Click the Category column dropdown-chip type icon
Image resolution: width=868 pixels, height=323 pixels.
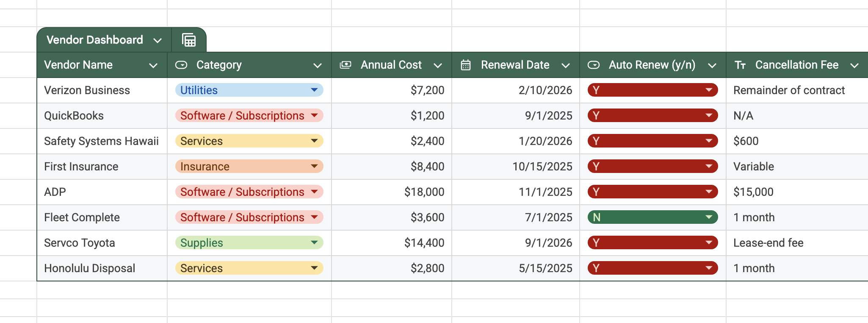coord(181,65)
